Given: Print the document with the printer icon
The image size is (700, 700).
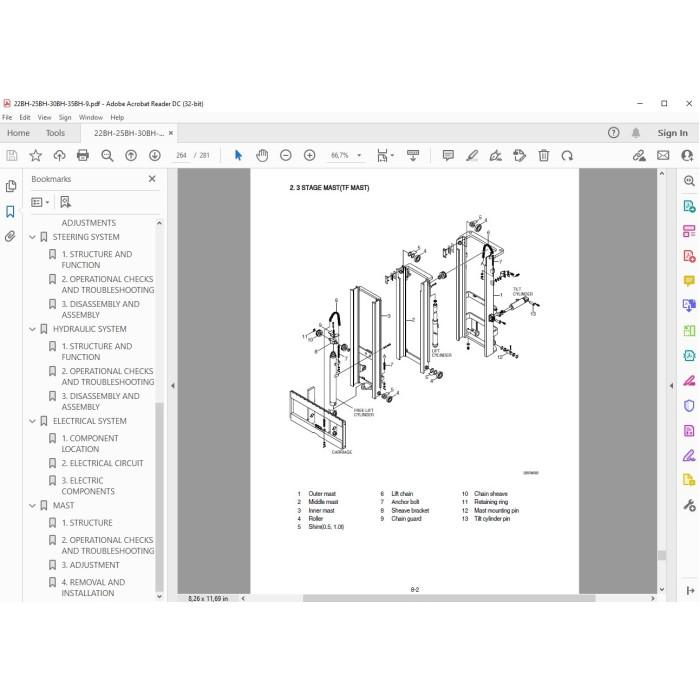Looking at the screenshot, I should (83, 155).
